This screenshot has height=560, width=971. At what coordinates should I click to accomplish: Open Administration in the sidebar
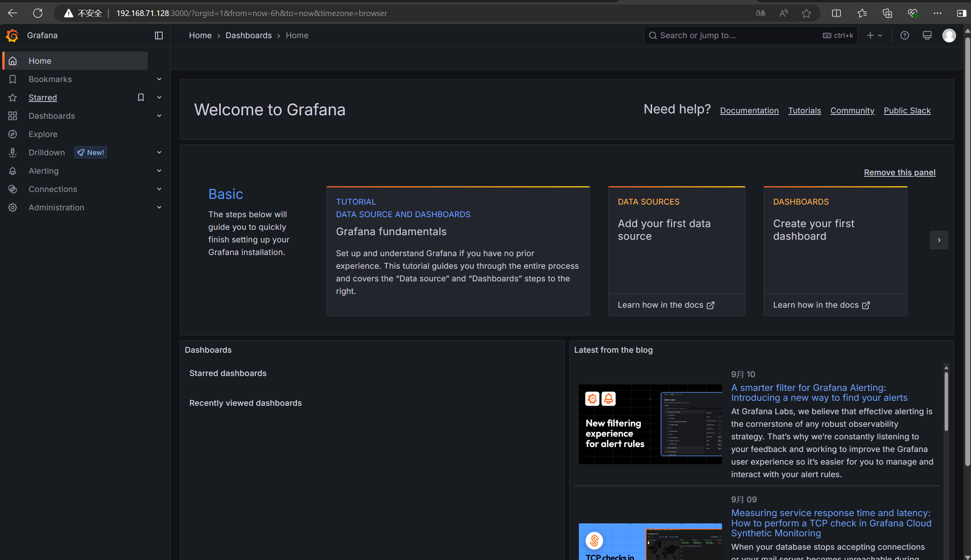click(x=56, y=207)
